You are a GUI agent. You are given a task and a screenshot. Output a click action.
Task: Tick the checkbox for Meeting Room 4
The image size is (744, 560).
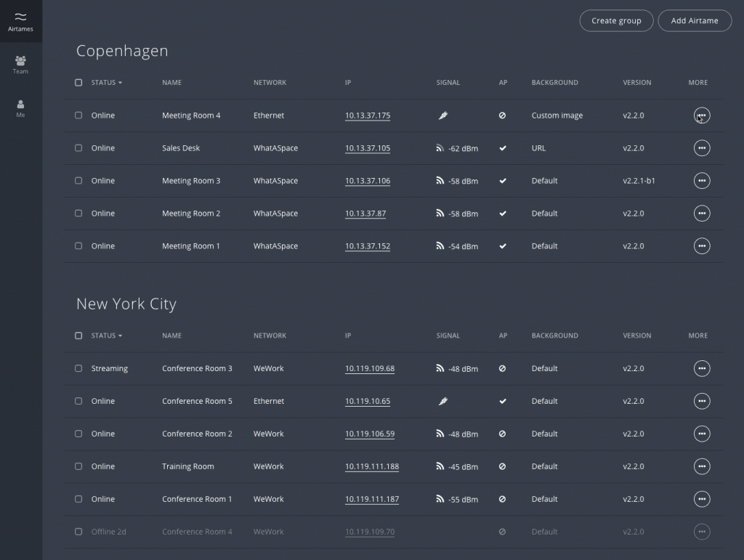78,115
